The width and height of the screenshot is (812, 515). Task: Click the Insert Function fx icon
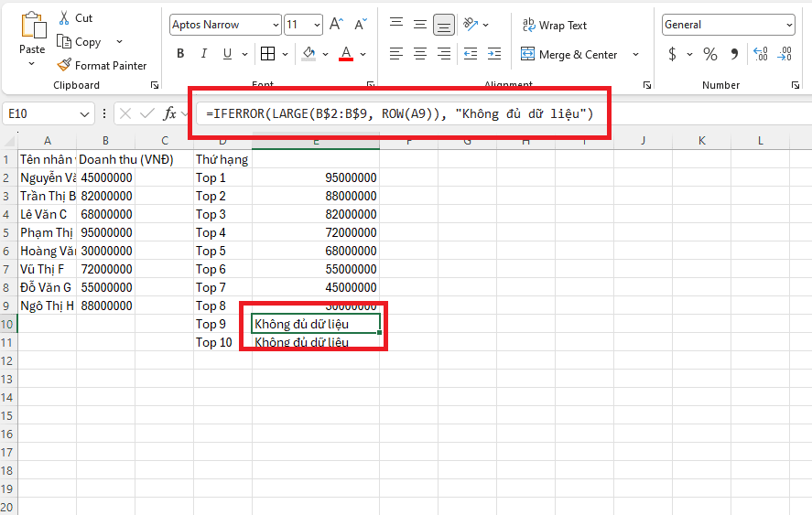[170, 113]
